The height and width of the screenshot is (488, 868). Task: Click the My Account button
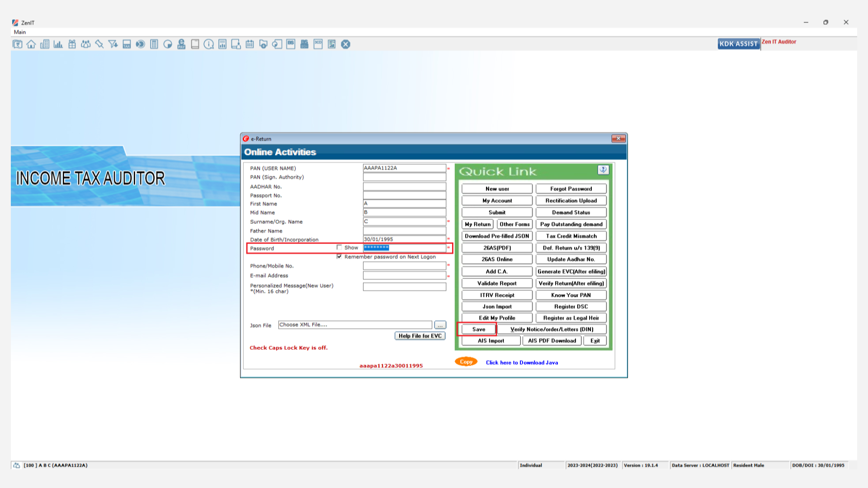coord(497,201)
